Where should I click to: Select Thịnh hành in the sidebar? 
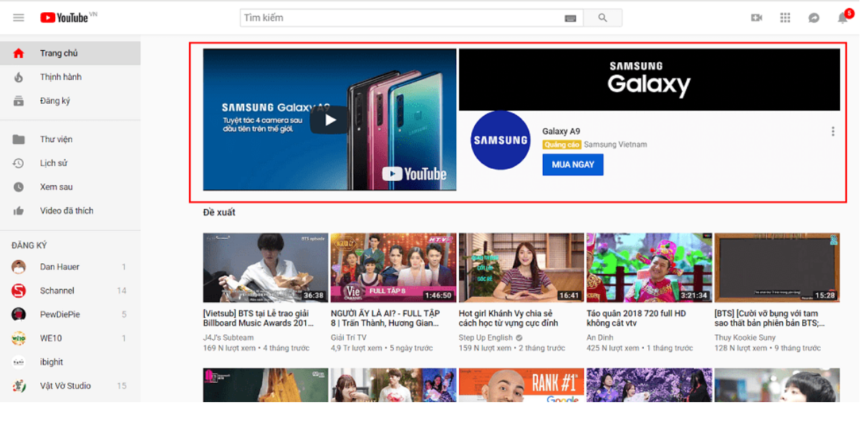tap(70, 77)
